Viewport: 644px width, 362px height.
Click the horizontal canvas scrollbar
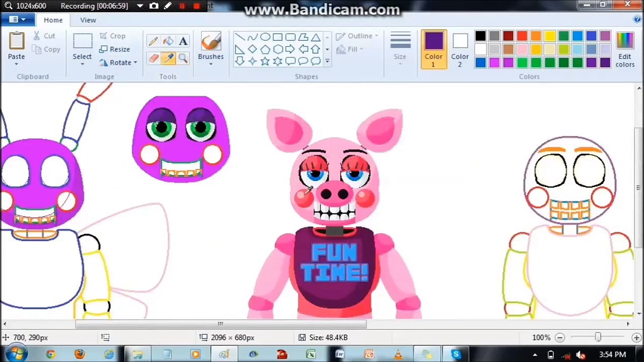coord(221,324)
